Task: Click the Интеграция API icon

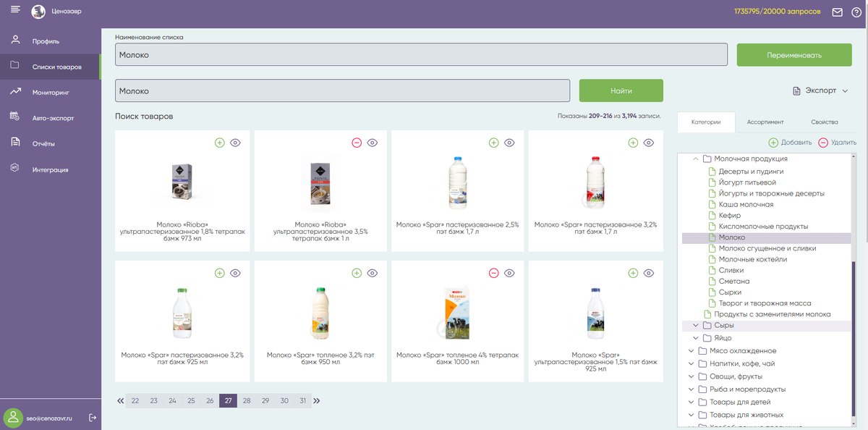Action: coord(15,168)
